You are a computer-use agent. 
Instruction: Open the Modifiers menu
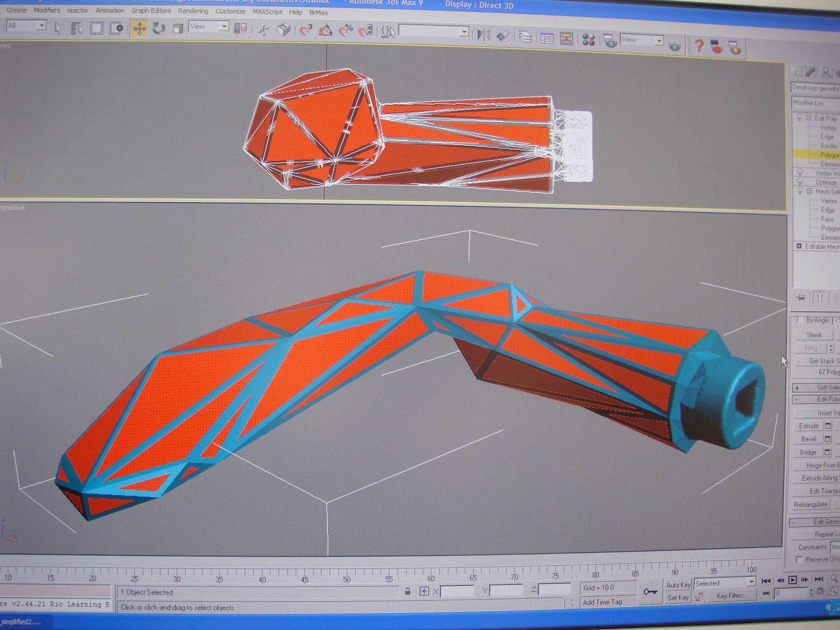click(x=47, y=10)
